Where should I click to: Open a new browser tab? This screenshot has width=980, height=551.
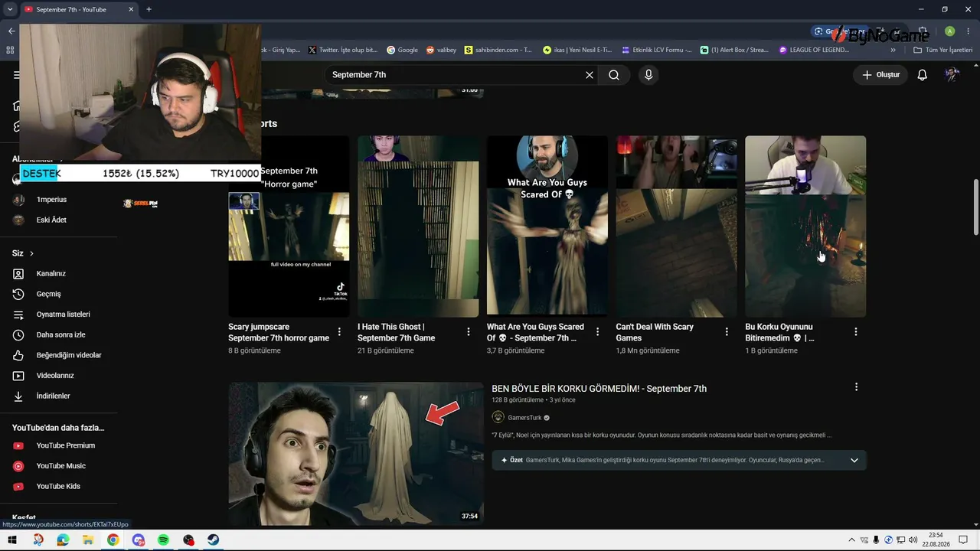tap(149, 9)
